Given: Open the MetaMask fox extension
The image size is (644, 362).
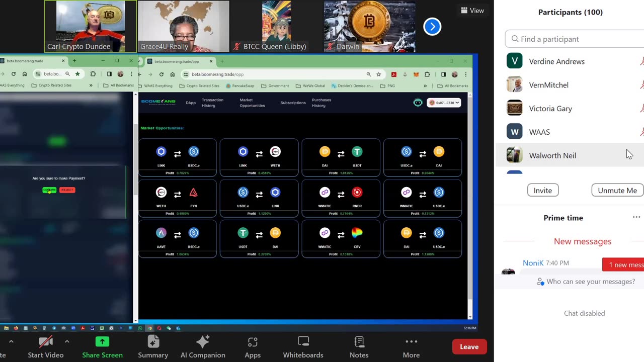Looking at the screenshot, I should point(416,74).
